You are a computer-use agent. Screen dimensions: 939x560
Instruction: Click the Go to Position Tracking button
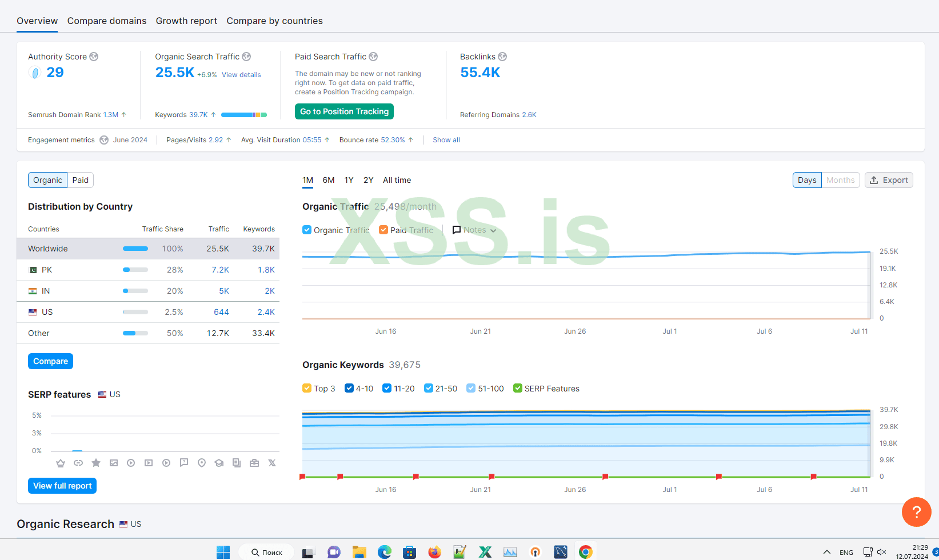344,111
